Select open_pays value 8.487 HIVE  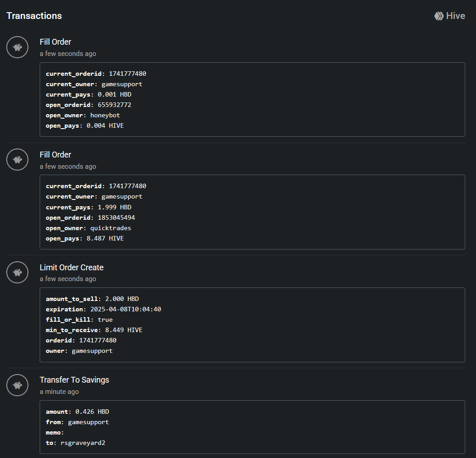tap(105, 239)
